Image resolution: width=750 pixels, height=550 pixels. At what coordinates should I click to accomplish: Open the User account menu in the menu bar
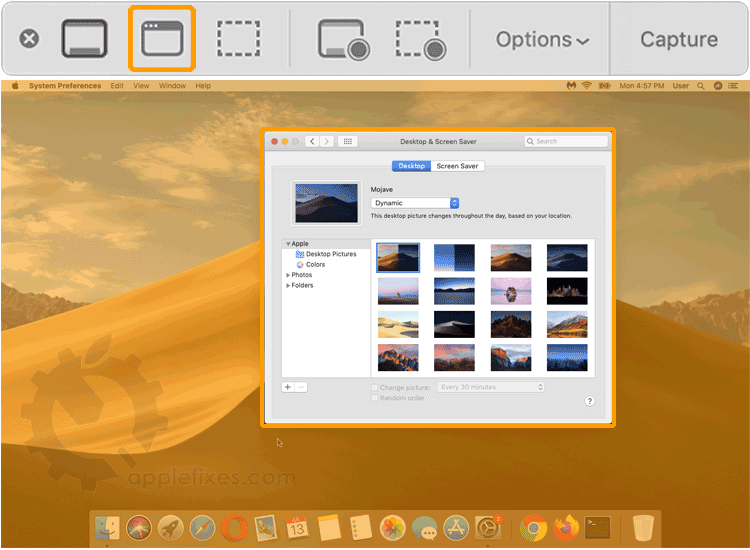pyautogui.click(x=681, y=86)
